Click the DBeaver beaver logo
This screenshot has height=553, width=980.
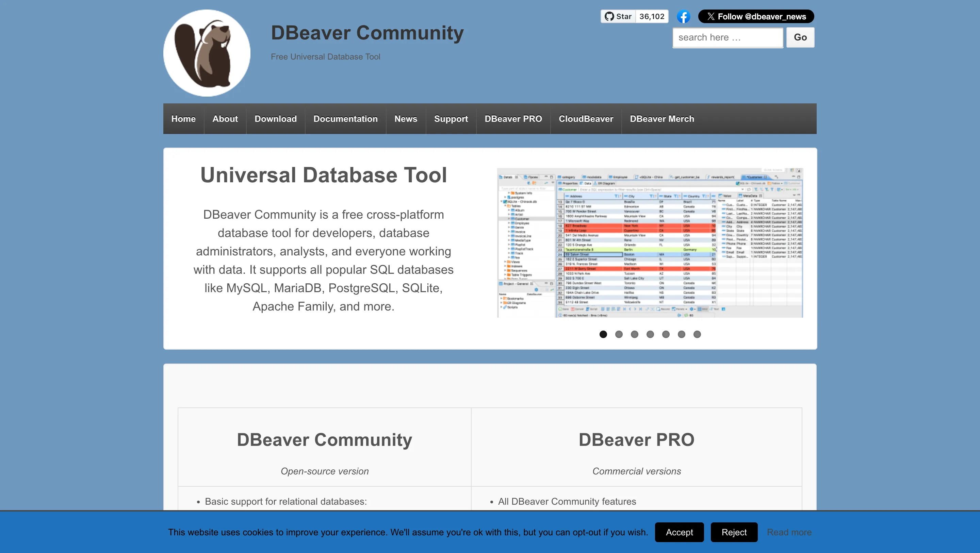207,52
